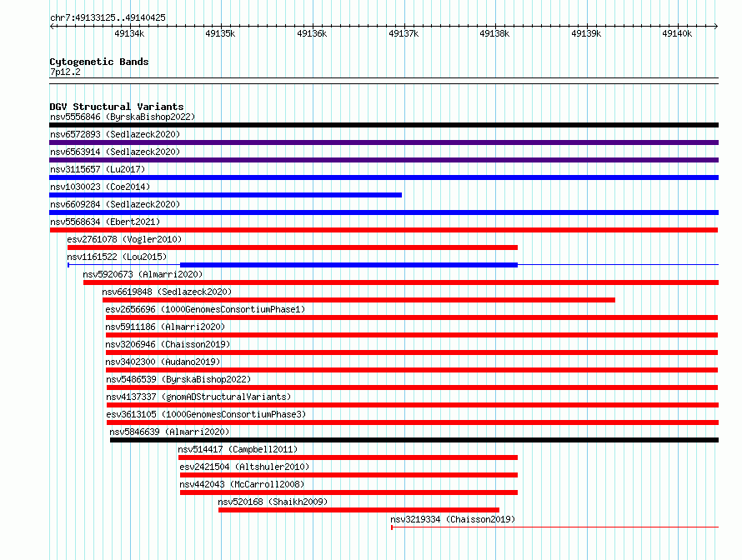Click the red bar under nsv5486539
The width and height of the screenshot is (742, 560).
click(x=412, y=387)
